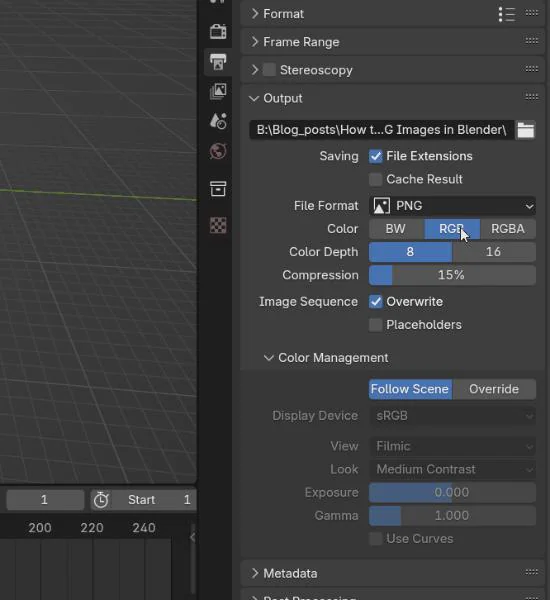Open the Output properties printer tab
550x600 pixels.
[218, 62]
